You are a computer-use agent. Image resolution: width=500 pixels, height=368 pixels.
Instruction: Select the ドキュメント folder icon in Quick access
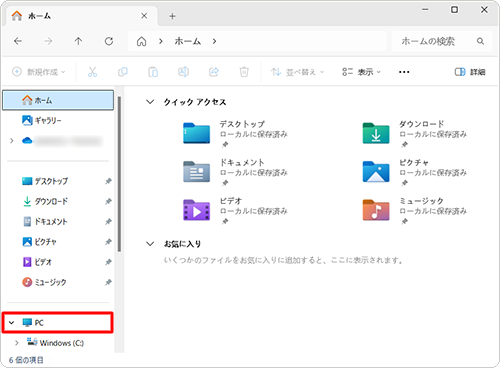point(197,172)
